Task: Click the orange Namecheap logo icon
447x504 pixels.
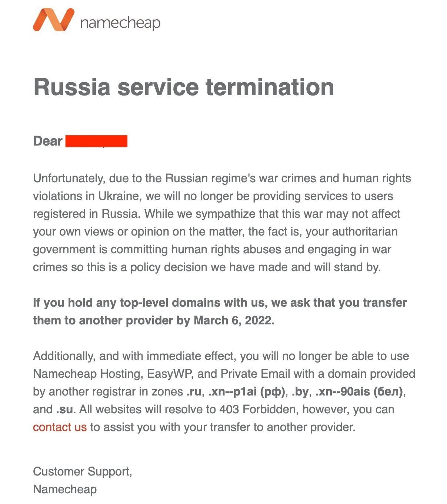Action: (x=53, y=20)
